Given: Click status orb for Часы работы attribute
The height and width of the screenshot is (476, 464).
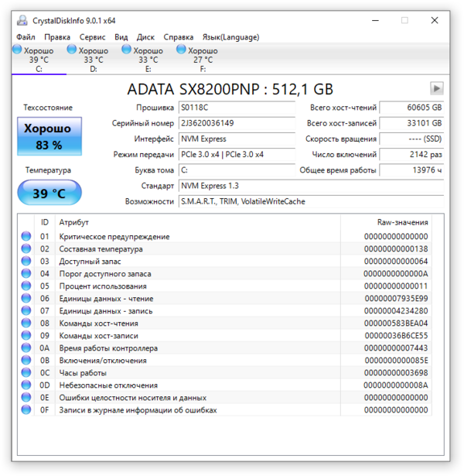Looking at the screenshot, I should pos(26,373).
